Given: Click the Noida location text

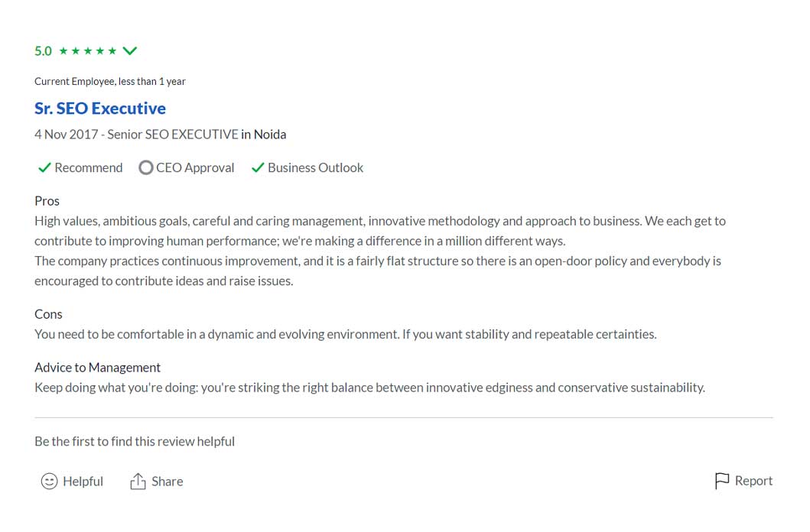Looking at the screenshot, I should [269, 135].
